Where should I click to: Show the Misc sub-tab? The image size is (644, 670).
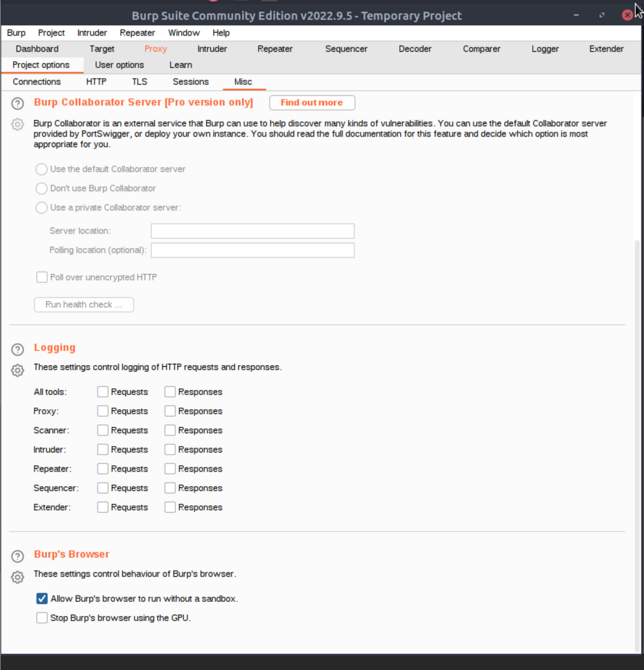point(243,82)
